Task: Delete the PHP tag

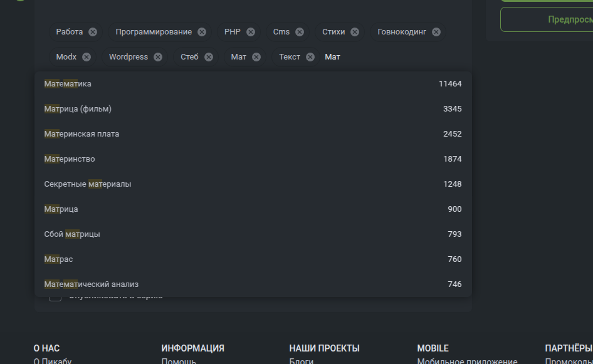Action: [251, 32]
